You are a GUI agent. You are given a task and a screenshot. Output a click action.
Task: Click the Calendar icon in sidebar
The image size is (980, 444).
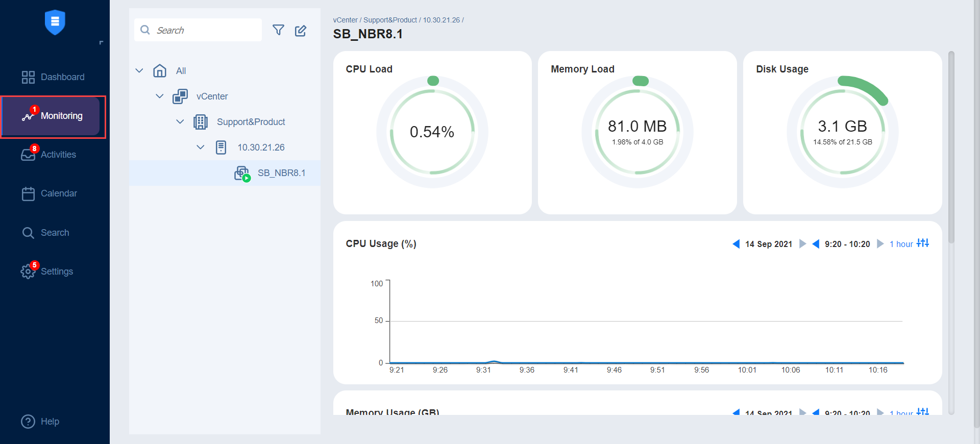pos(28,194)
